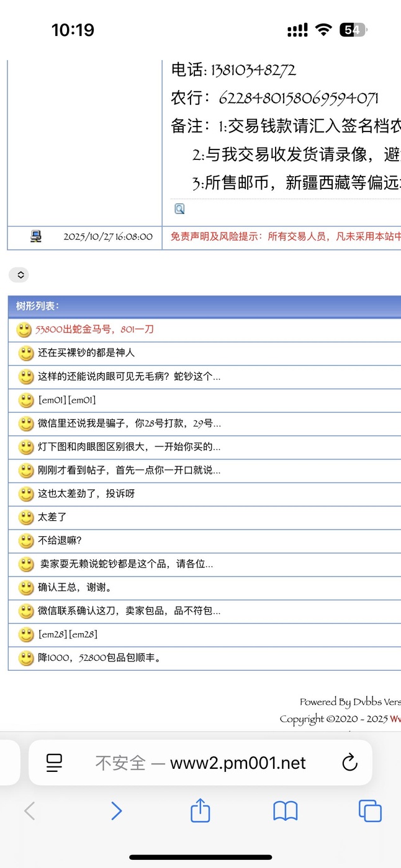Click smiley icon next to "太差了"

26,517
